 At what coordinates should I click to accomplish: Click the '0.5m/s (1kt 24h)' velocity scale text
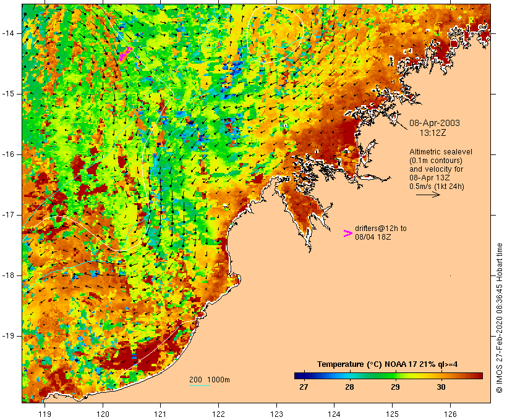(x=437, y=187)
